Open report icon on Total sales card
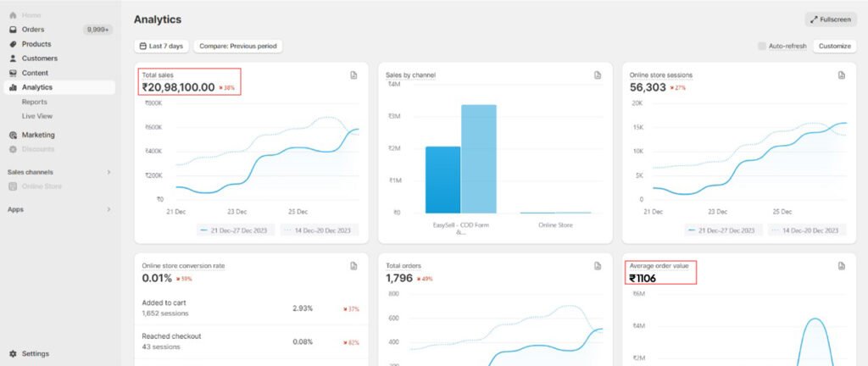 [x=353, y=75]
